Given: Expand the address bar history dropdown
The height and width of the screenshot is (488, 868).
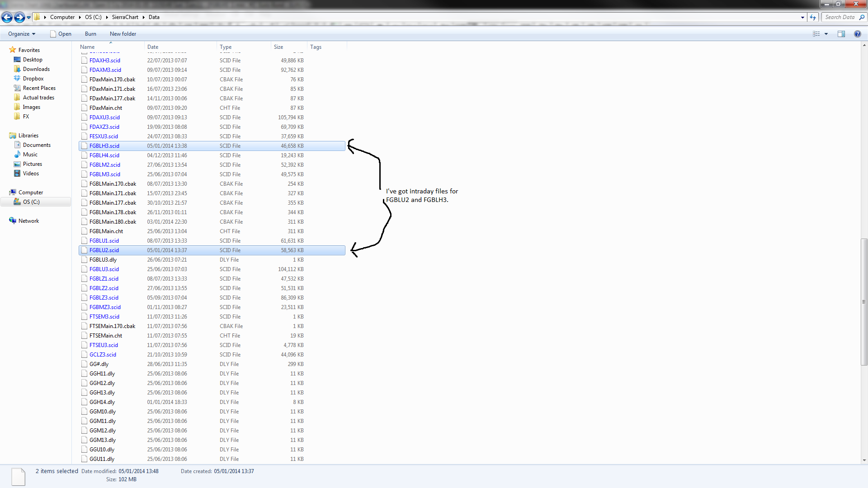Looking at the screenshot, I should pos(802,17).
